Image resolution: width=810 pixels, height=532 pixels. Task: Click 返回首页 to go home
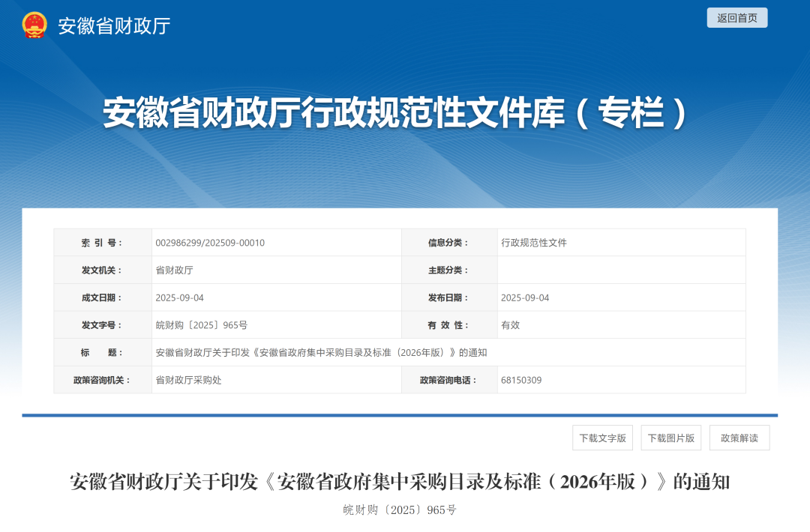(x=736, y=17)
